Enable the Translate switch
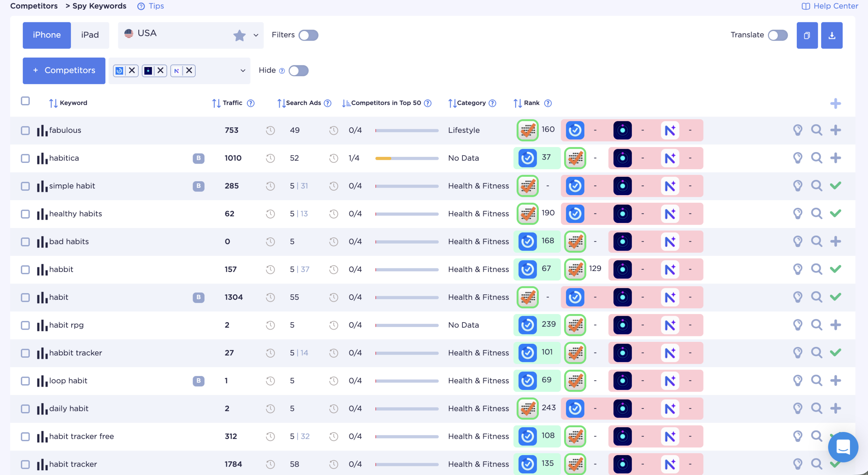 (778, 35)
